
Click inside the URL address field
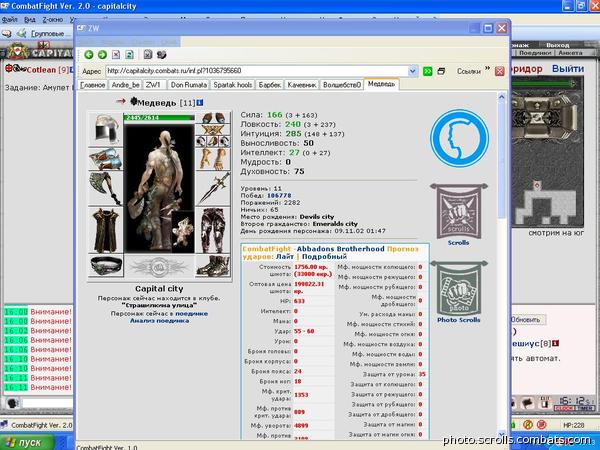pyautogui.click(x=257, y=71)
